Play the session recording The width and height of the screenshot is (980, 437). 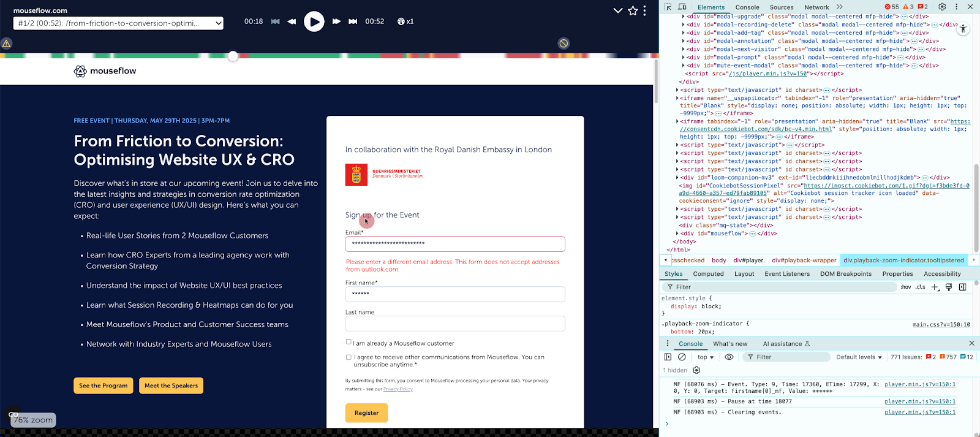(x=314, y=21)
